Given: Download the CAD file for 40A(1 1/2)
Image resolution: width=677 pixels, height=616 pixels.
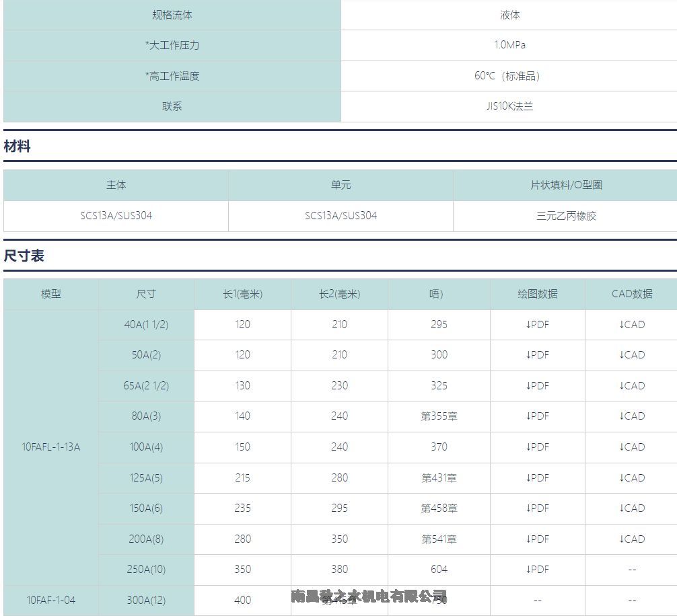Looking at the screenshot, I should click(632, 325).
